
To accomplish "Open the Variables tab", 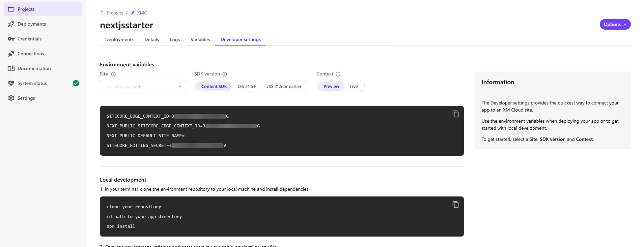I will [200, 39].
